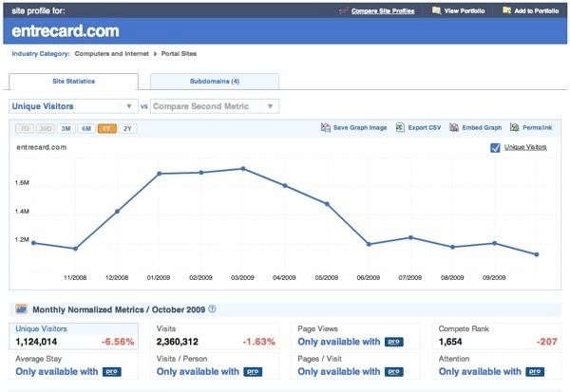Click the pro badge under Visits / Person
570x392 pixels.
point(253,372)
